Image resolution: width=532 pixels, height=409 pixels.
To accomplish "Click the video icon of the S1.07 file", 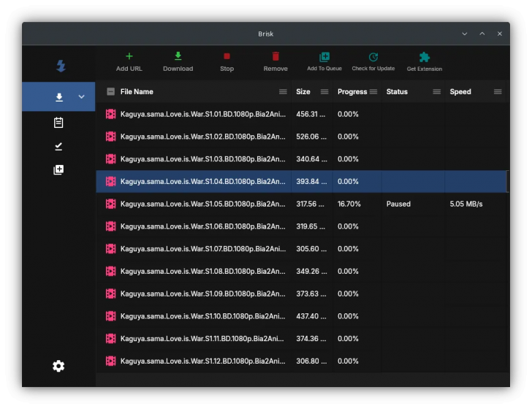I will [110, 248].
